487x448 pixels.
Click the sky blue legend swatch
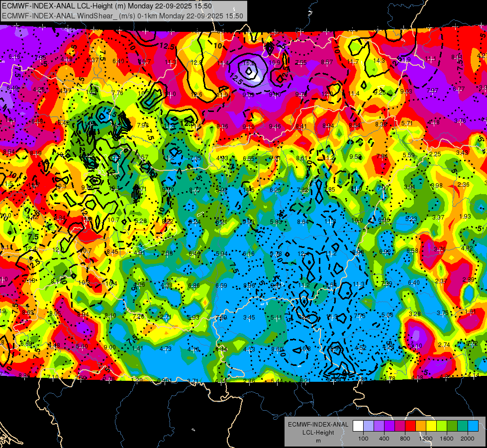click(x=473, y=426)
